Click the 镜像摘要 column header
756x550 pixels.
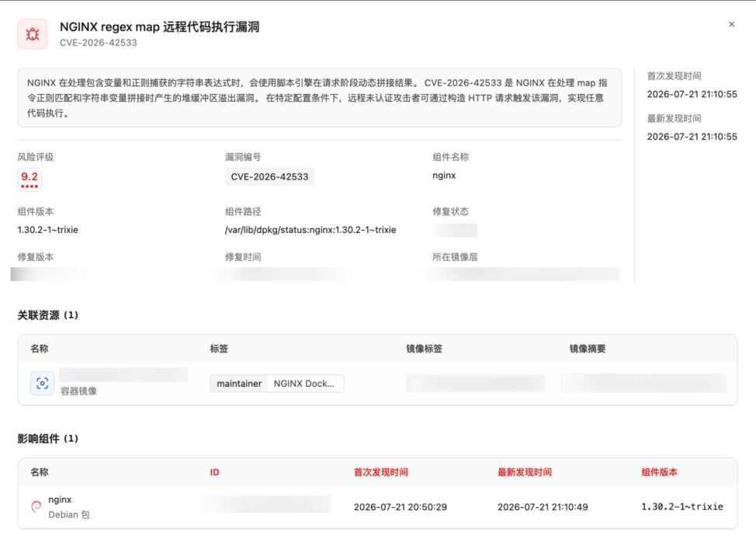pos(588,349)
